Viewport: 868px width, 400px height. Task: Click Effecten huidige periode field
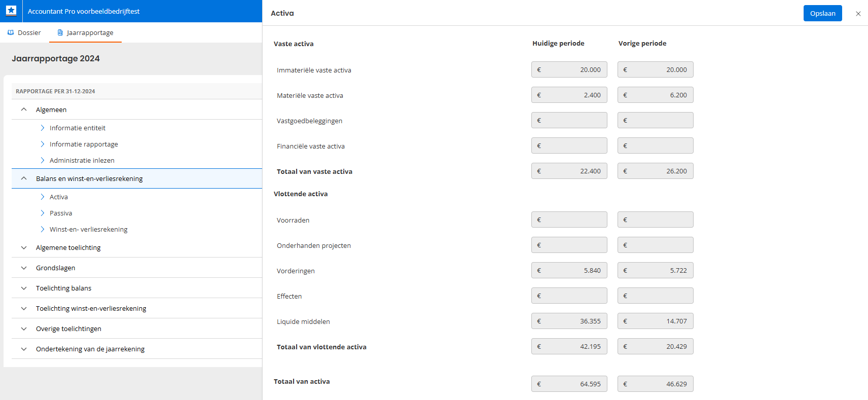pos(569,296)
